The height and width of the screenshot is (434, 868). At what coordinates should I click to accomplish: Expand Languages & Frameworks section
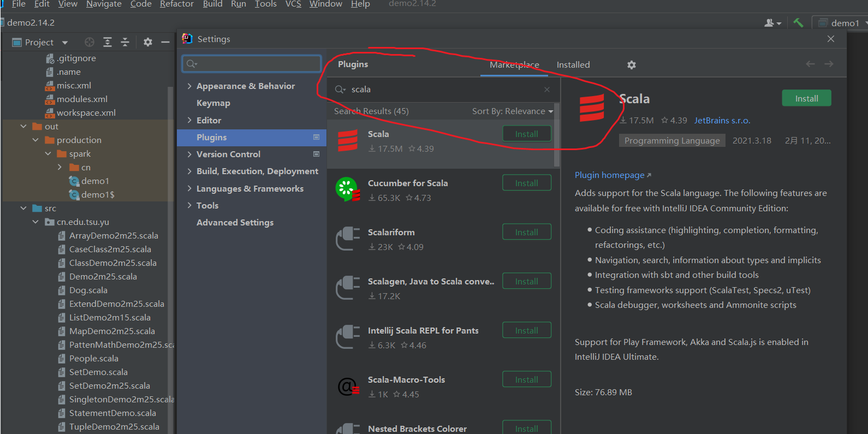click(189, 188)
